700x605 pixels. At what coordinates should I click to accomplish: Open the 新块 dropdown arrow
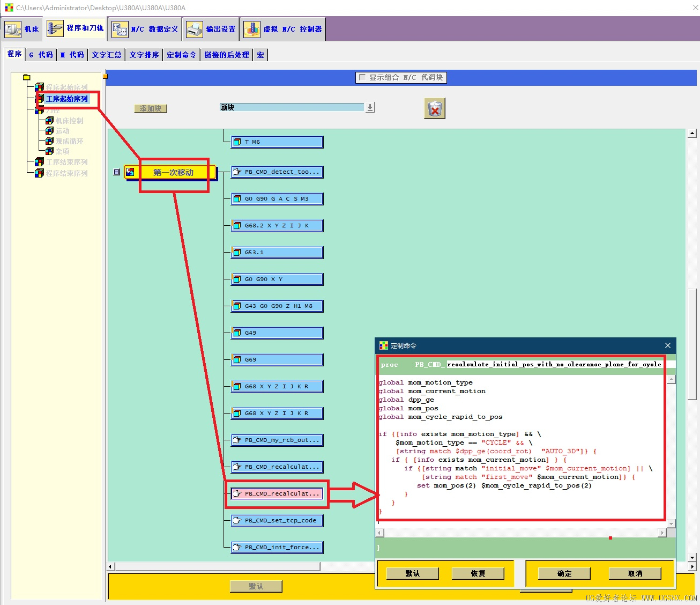(370, 107)
